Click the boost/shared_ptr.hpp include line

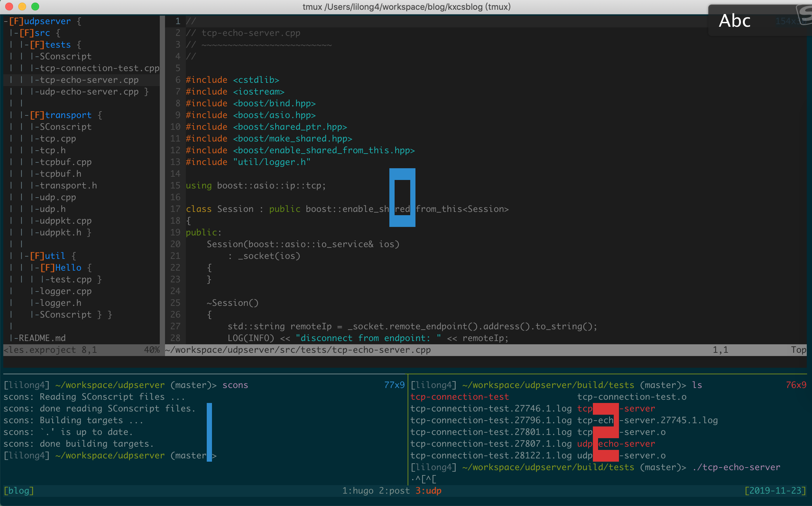click(x=266, y=127)
